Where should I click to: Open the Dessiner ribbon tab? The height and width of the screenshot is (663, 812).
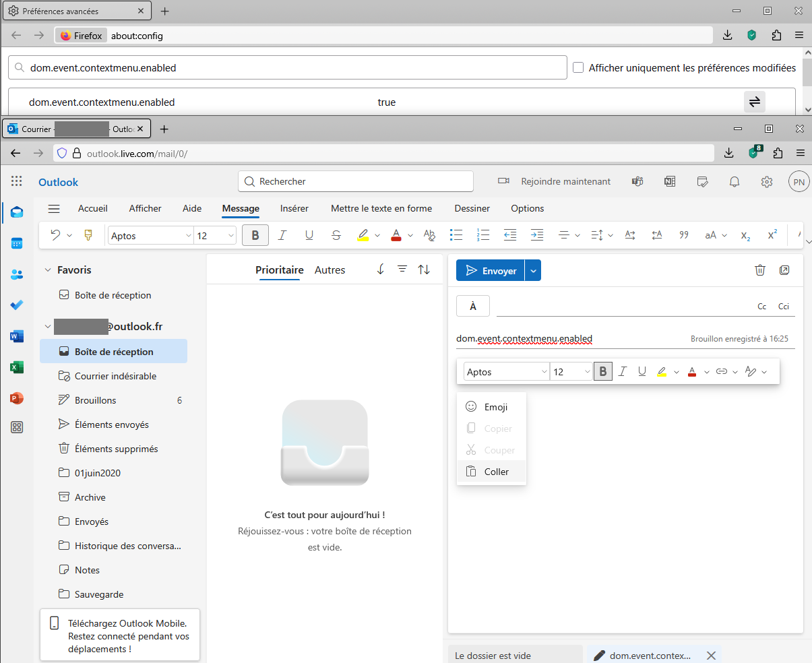[x=472, y=208]
